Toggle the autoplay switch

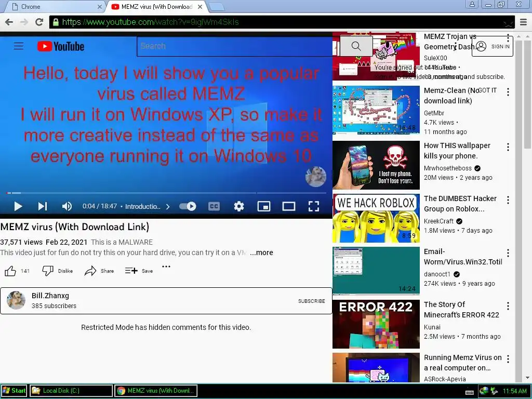click(188, 206)
